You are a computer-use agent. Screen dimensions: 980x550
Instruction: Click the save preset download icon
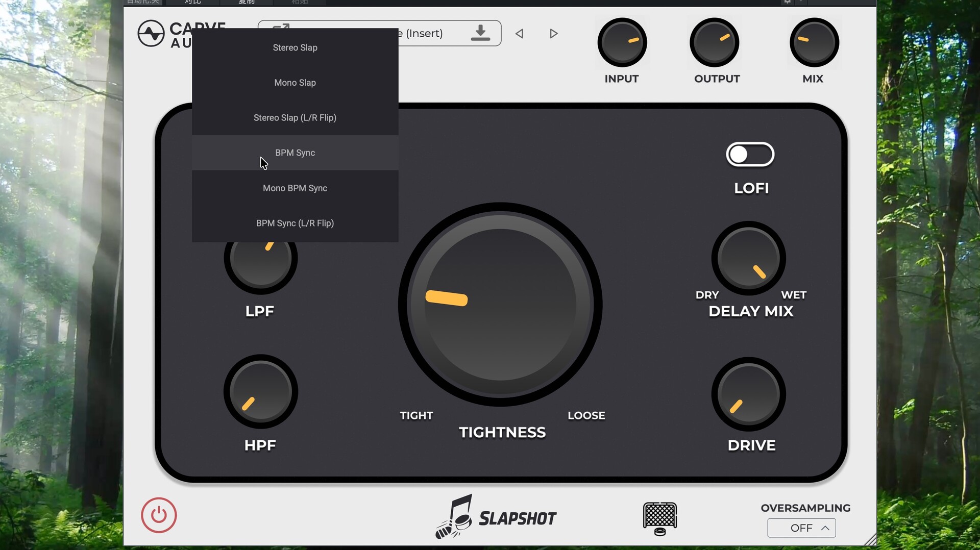pyautogui.click(x=480, y=33)
